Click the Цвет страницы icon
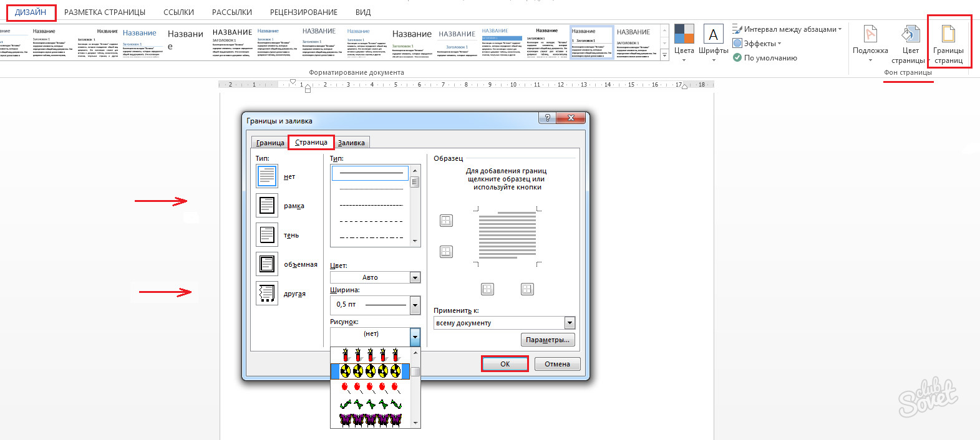This screenshot has width=980, height=440. 910,36
